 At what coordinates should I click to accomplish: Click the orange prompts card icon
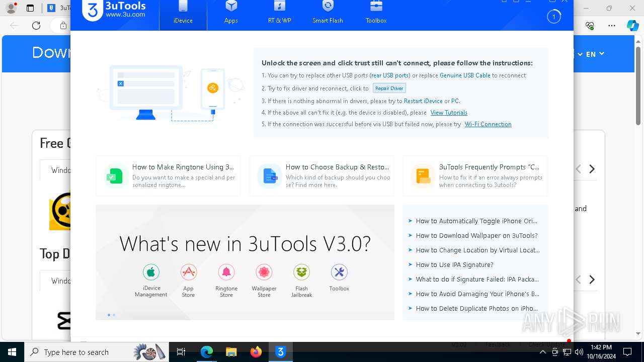[x=423, y=176]
